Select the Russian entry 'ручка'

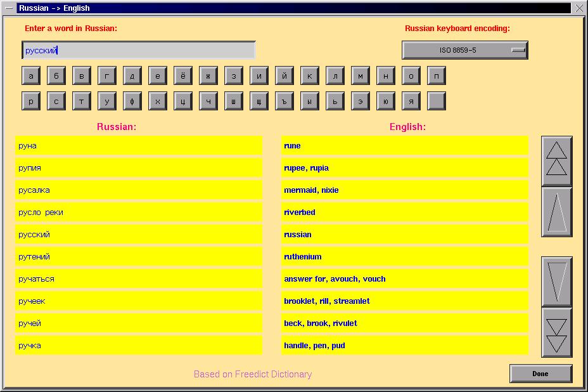[138, 346]
